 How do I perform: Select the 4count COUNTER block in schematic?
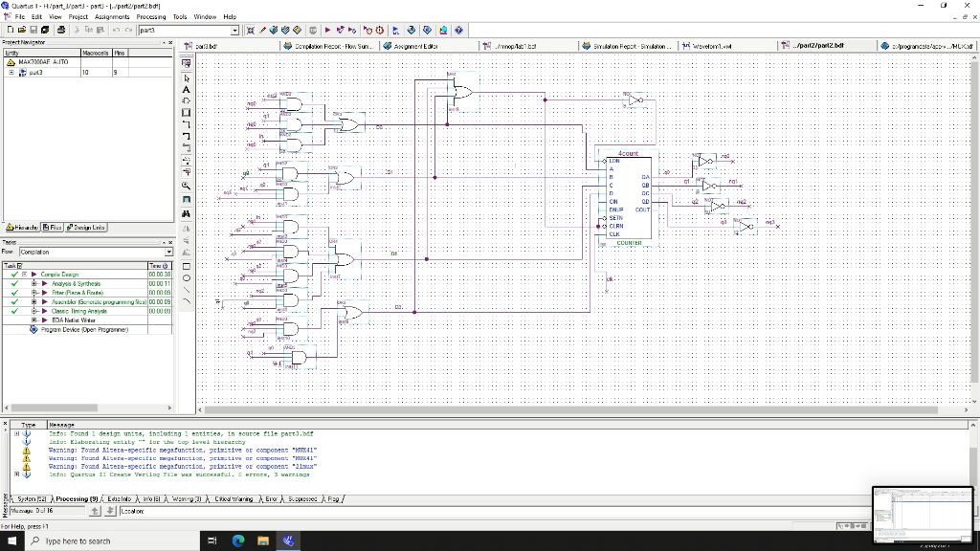point(628,197)
